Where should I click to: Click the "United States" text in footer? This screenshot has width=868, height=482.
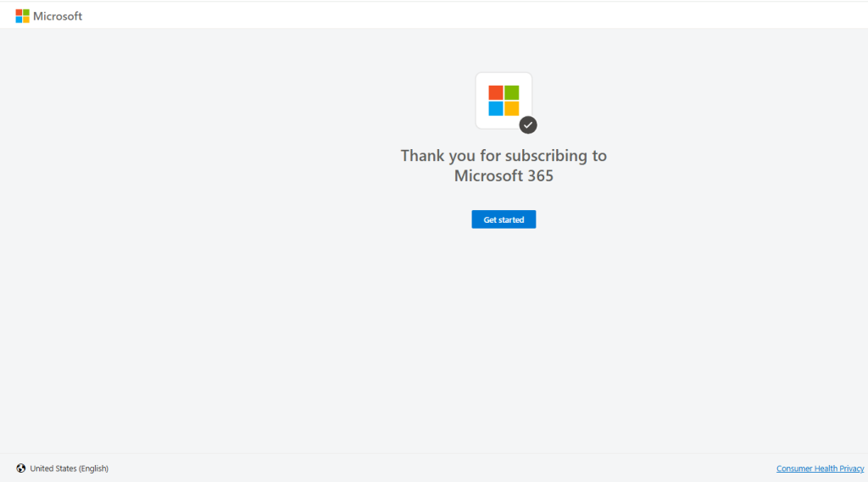coord(53,468)
